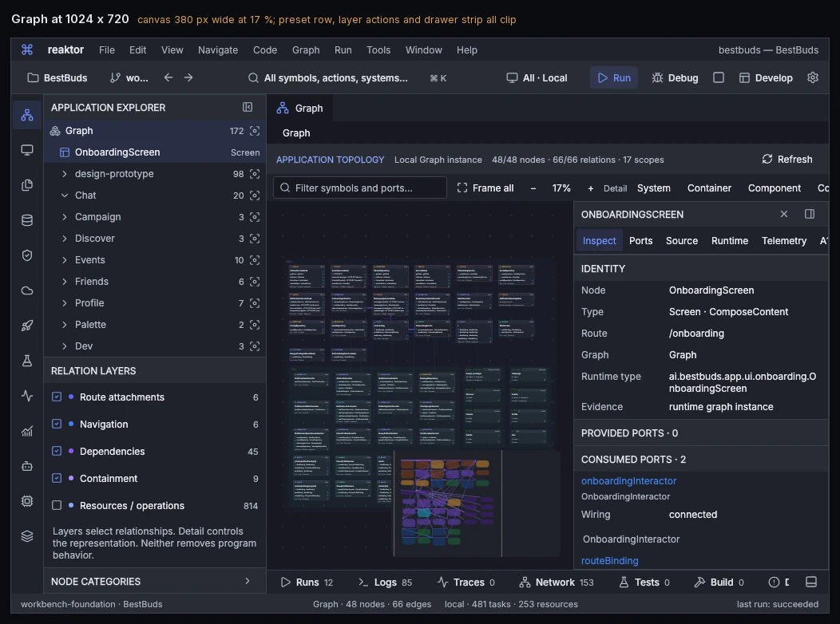Screen dimensions: 840x624
Task: Click the back navigation arrow
Action: tap(168, 77)
